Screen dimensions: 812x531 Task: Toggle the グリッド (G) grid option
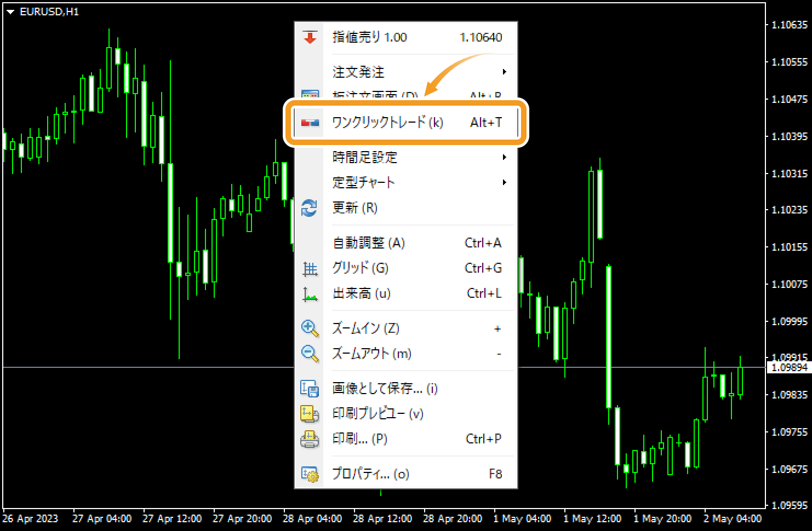(361, 268)
